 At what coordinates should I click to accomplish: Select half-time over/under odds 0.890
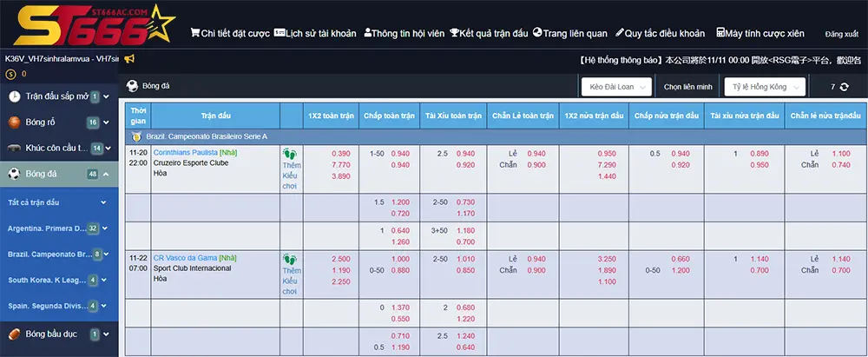coord(759,154)
